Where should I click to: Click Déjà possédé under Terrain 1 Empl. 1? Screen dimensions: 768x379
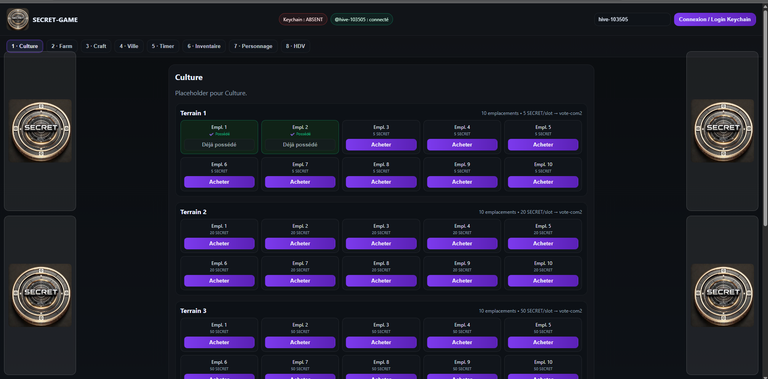pos(219,144)
